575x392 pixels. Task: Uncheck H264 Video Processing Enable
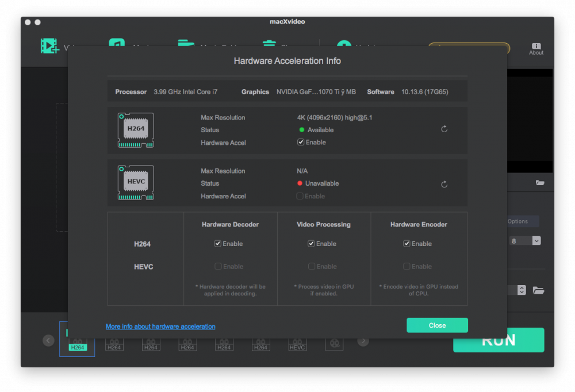(311, 244)
